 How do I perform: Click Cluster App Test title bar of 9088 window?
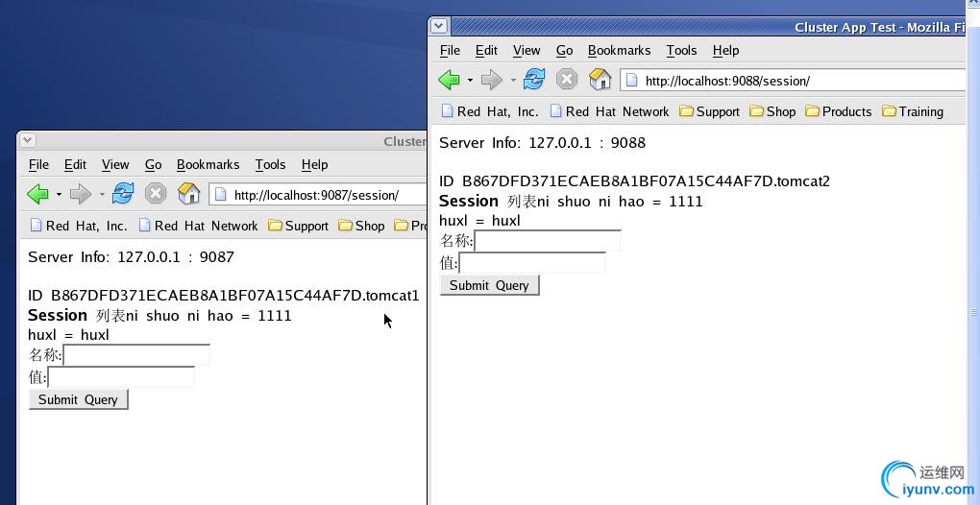(707, 27)
